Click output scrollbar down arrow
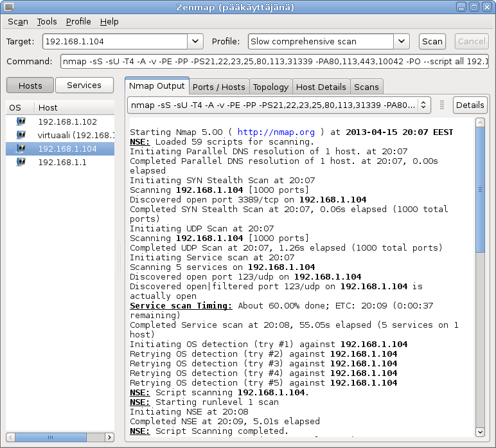 (480, 432)
